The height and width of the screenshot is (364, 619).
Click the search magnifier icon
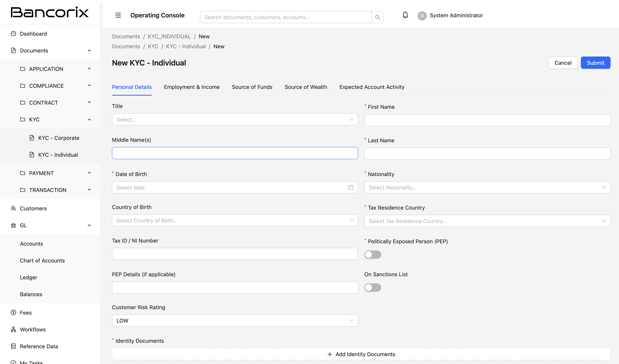pos(378,17)
